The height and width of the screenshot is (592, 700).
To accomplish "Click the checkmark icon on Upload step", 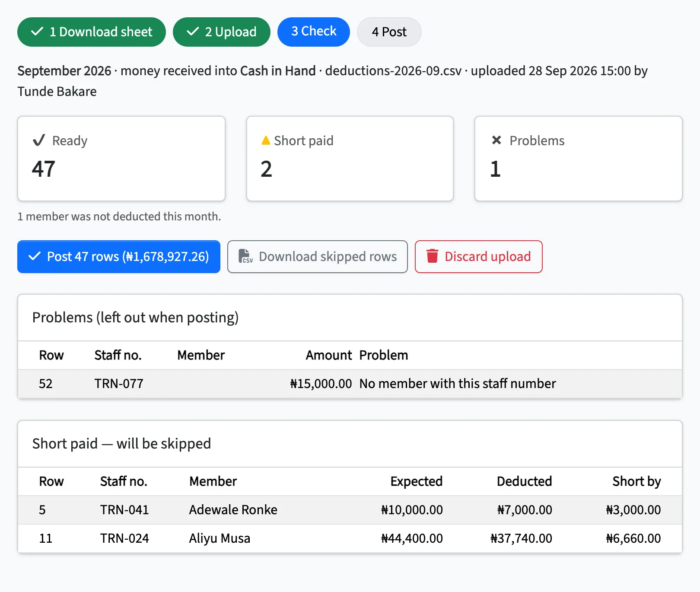I will click(193, 32).
